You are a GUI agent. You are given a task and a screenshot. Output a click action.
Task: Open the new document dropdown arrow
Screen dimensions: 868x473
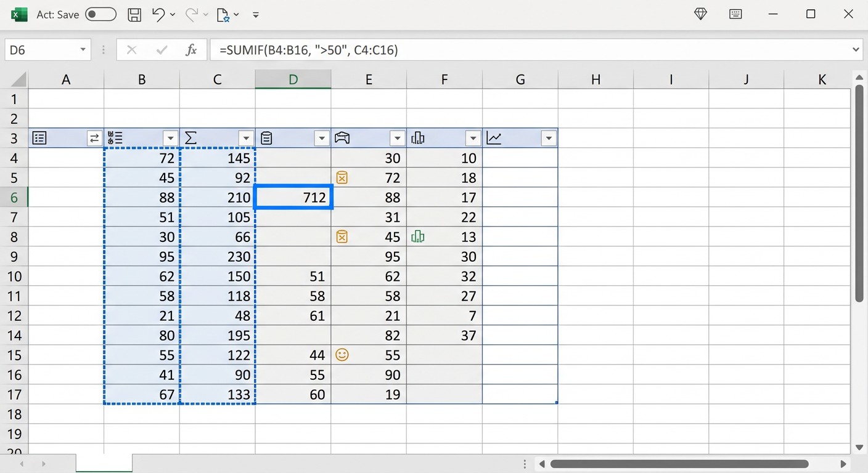tap(237, 15)
